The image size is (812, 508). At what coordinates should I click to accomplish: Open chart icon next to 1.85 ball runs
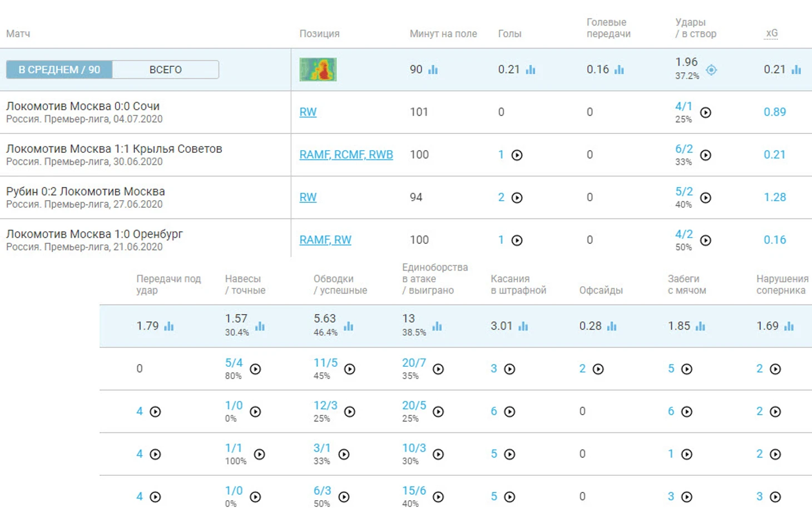(x=700, y=326)
